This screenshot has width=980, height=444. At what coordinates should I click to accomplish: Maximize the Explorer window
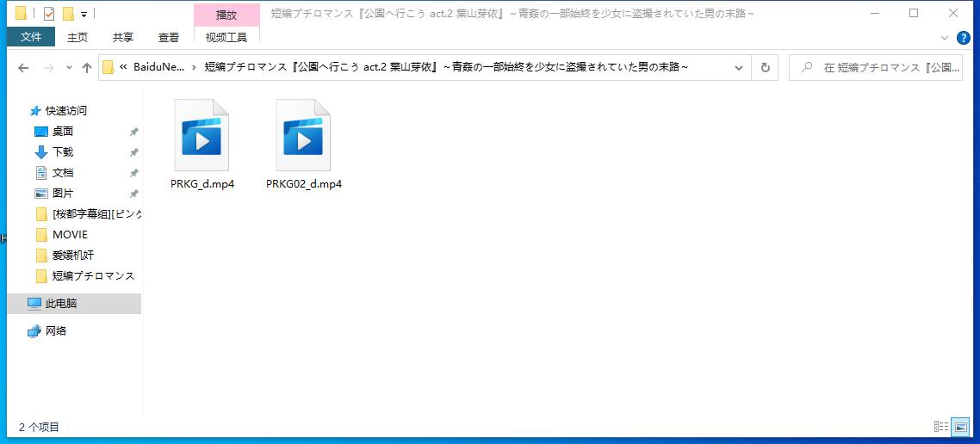tap(914, 13)
